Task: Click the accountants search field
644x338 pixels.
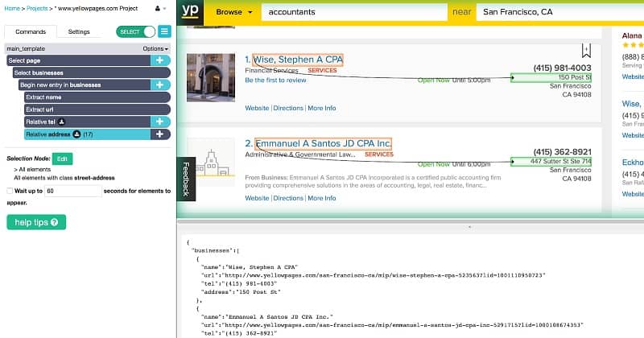Action: pos(354,12)
